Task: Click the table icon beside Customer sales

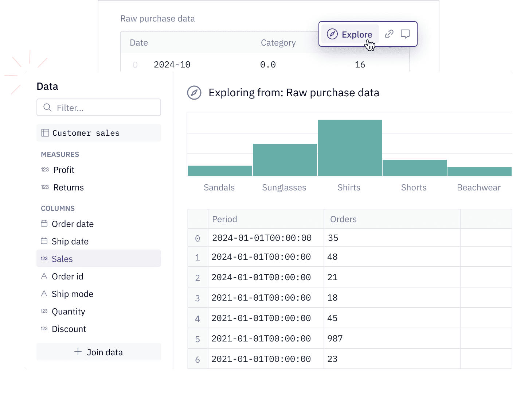Action: pos(45,133)
